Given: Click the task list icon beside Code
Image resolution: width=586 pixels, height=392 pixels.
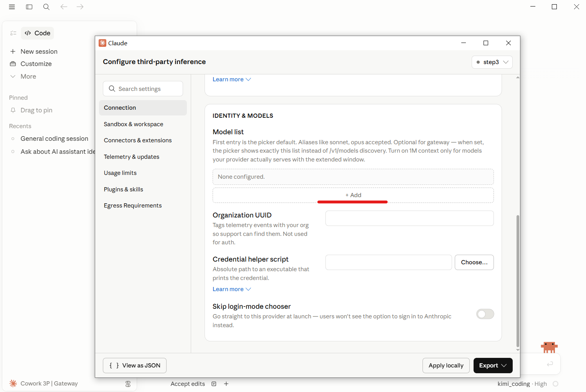Looking at the screenshot, I should 13,33.
